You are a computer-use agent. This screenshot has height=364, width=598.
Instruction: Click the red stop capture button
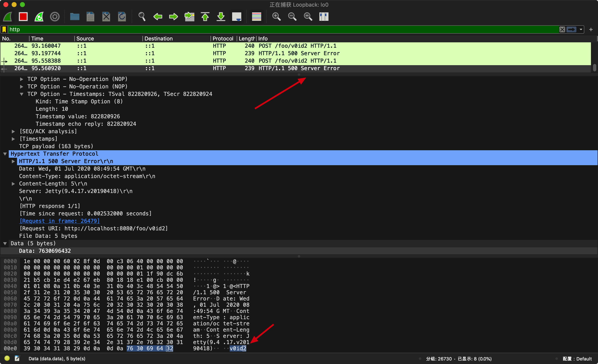click(x=23, y=17)
